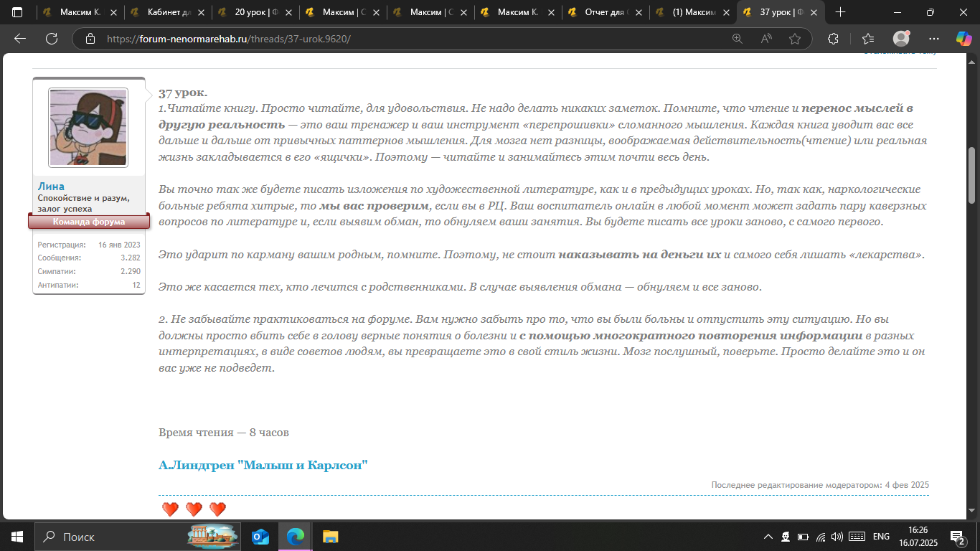Click the ENG language indicator in tray
Screen dimensions: 980x551
[881, 537]
